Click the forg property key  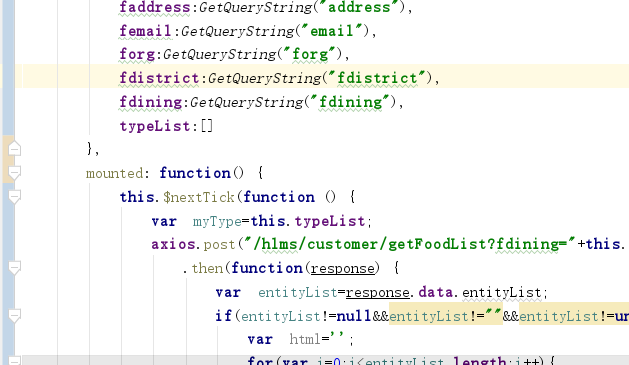[x=137, y=54]
